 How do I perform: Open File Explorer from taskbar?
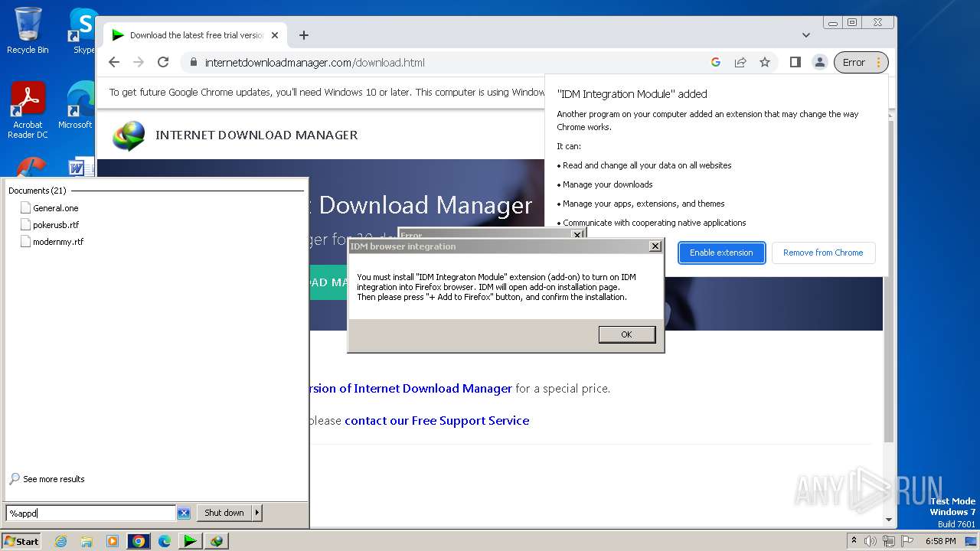coord(87,541)
